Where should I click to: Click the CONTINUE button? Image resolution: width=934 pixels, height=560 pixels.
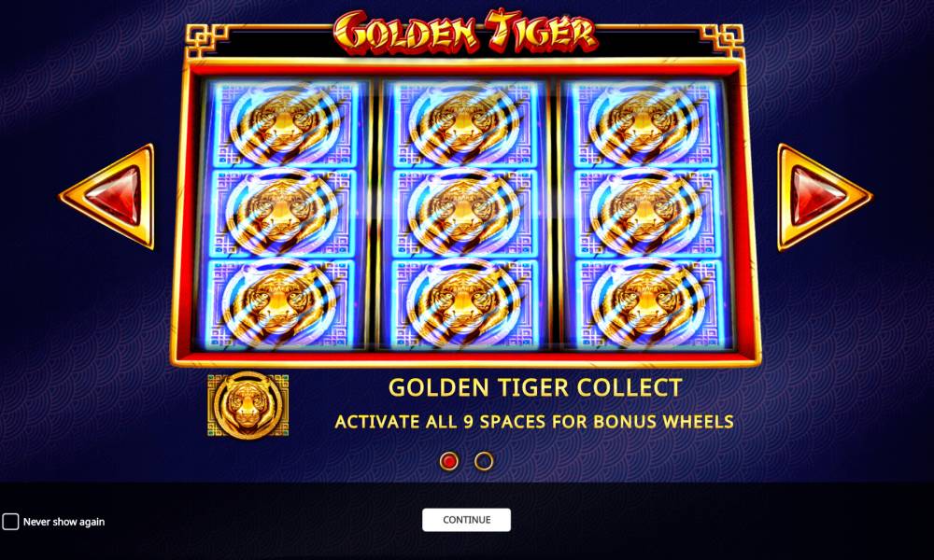[x=466, y=520]
